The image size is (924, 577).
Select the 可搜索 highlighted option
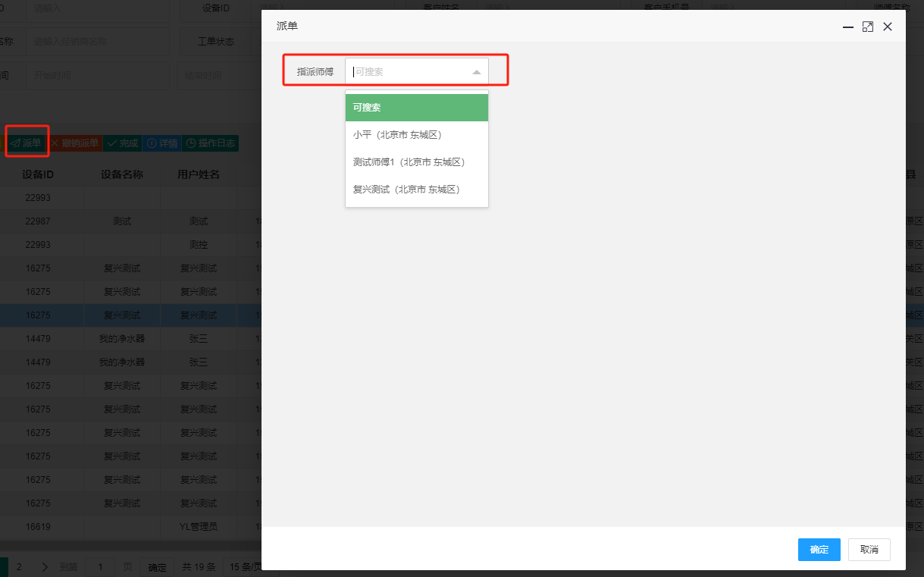click(417, 108)
